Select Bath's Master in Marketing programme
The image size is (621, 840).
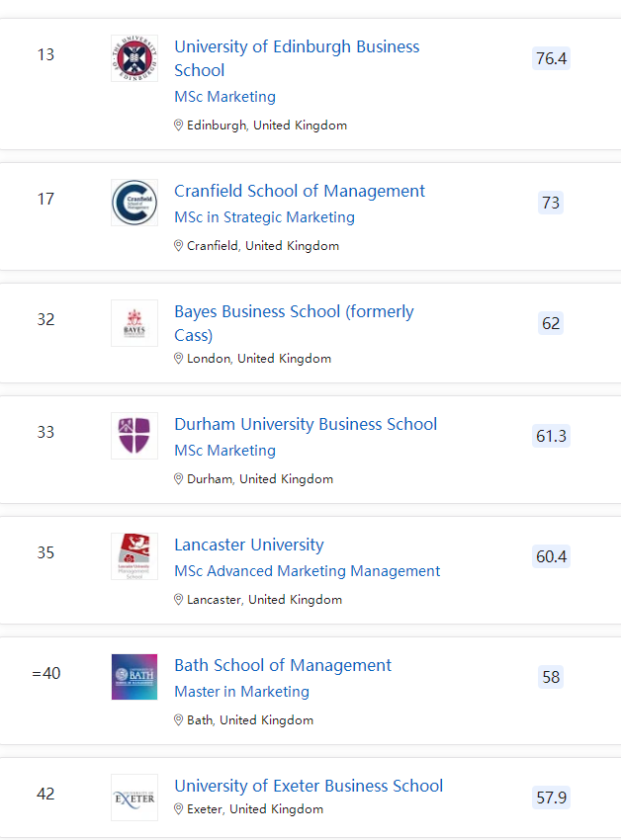[241, 692]
